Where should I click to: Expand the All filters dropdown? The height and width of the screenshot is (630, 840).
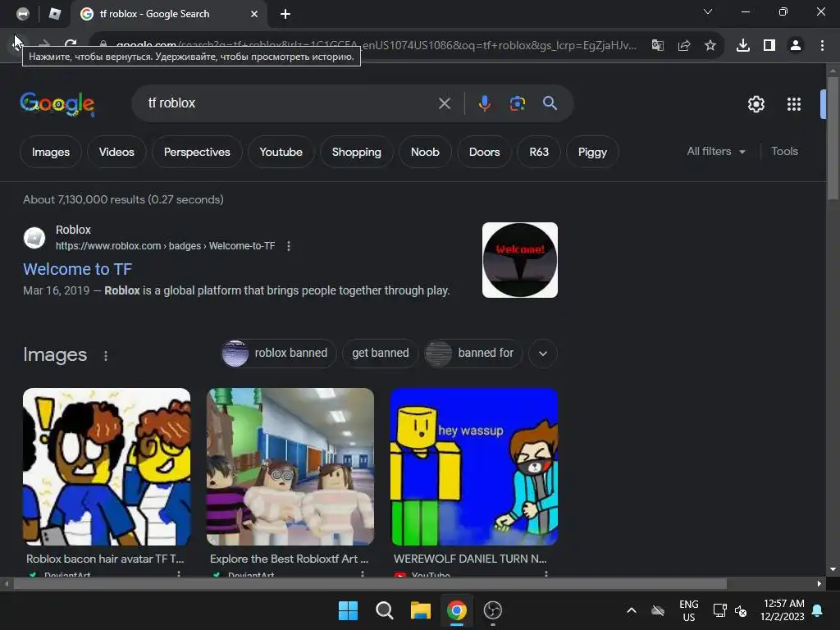pos(715,152)
